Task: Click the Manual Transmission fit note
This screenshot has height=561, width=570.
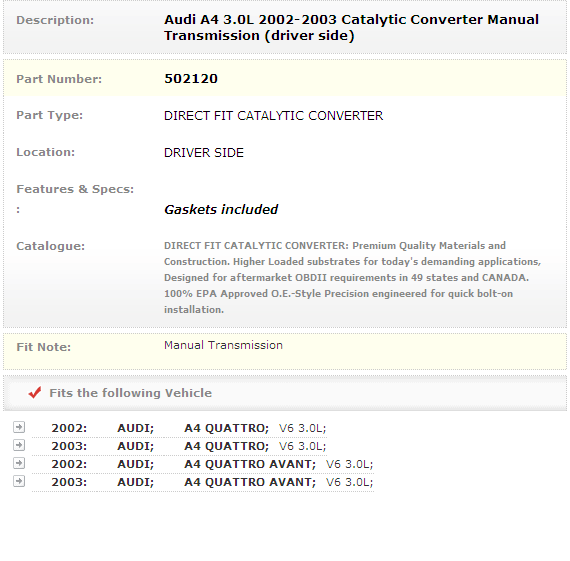Action: click(223, 345)
